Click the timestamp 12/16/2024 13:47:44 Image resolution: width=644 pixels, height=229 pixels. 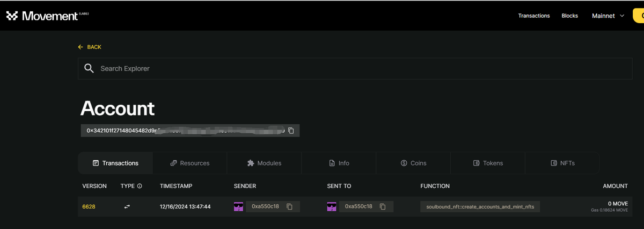(x=185, y=206)
